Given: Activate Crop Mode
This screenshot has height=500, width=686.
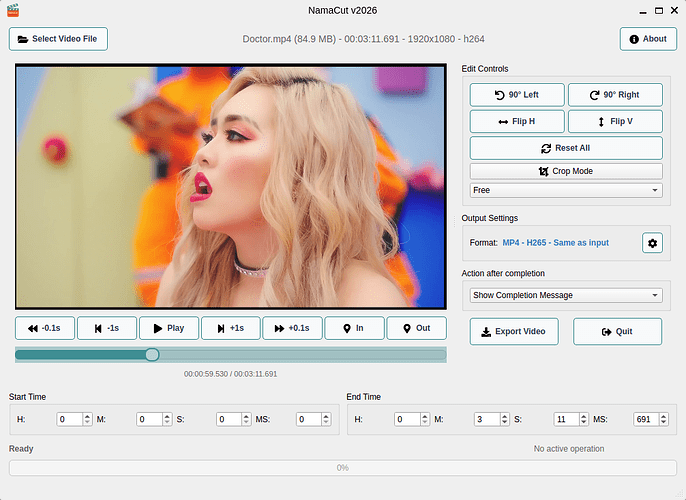Looking at the screenshot, I should [566, 171].
